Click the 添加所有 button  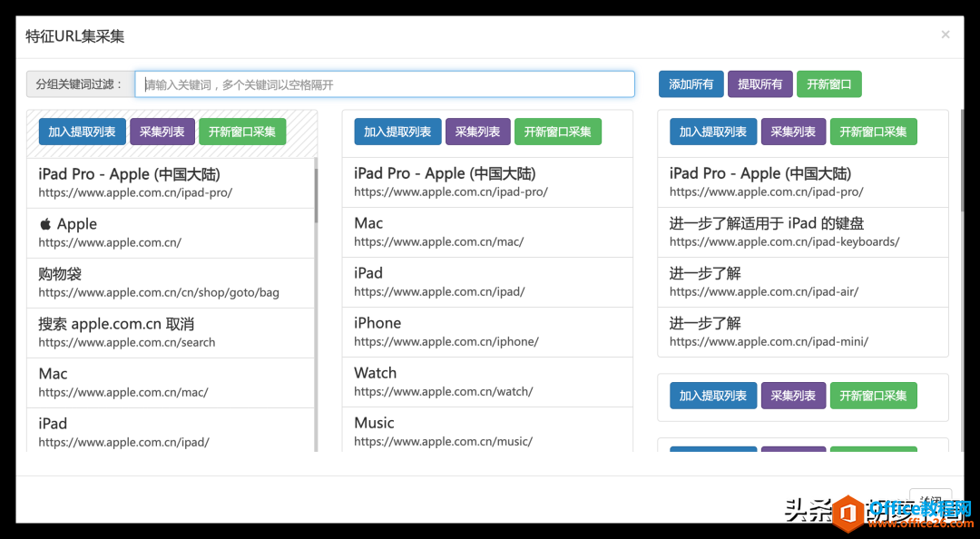[x=691, y=84]
